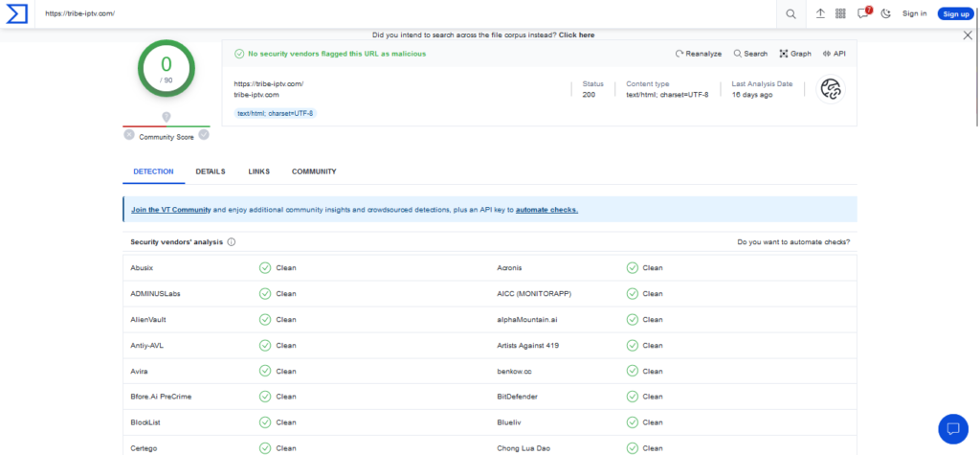Click the vendor name 'Artists Against 419'
Viewport: 980px width, 455px height.
528,346
